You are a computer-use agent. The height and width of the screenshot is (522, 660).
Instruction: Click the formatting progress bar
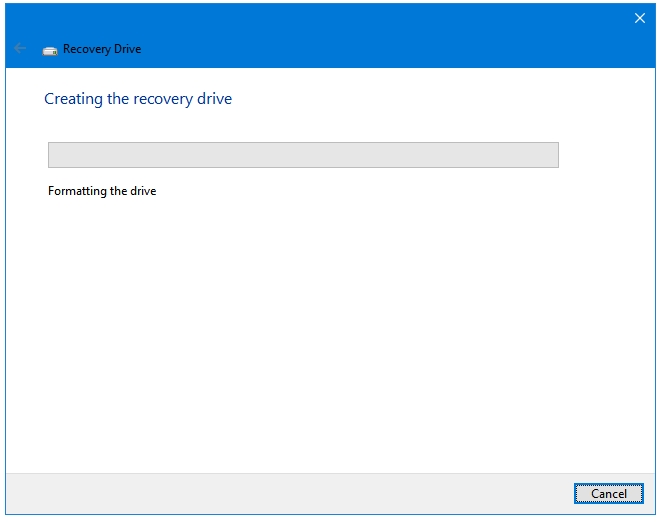(303, 155)
